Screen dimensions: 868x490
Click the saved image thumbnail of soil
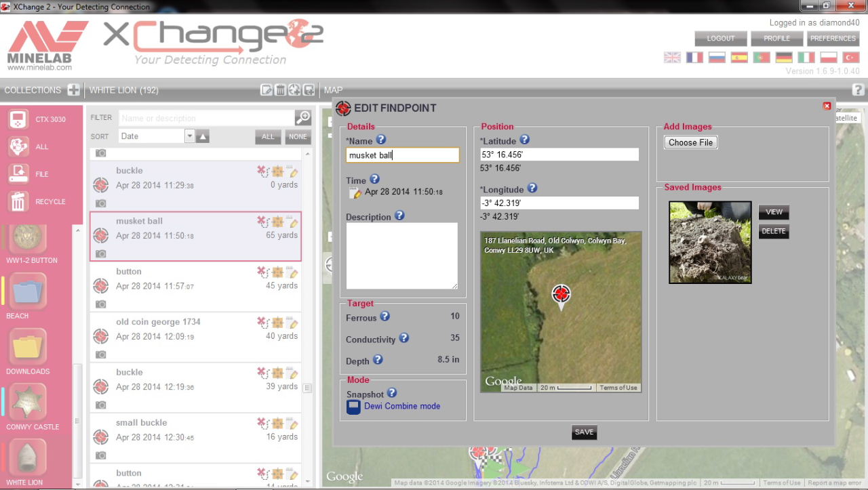[710, 242]
